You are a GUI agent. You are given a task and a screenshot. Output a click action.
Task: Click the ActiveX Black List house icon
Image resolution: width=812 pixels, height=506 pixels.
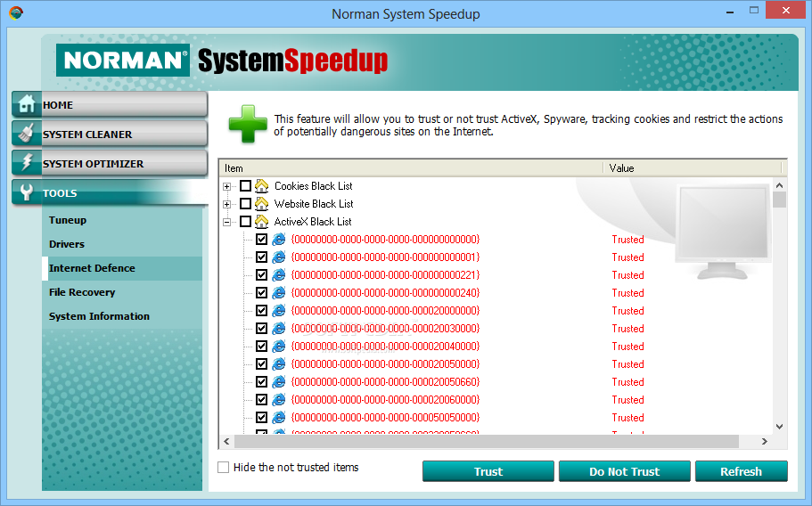[x=262, y=222]
